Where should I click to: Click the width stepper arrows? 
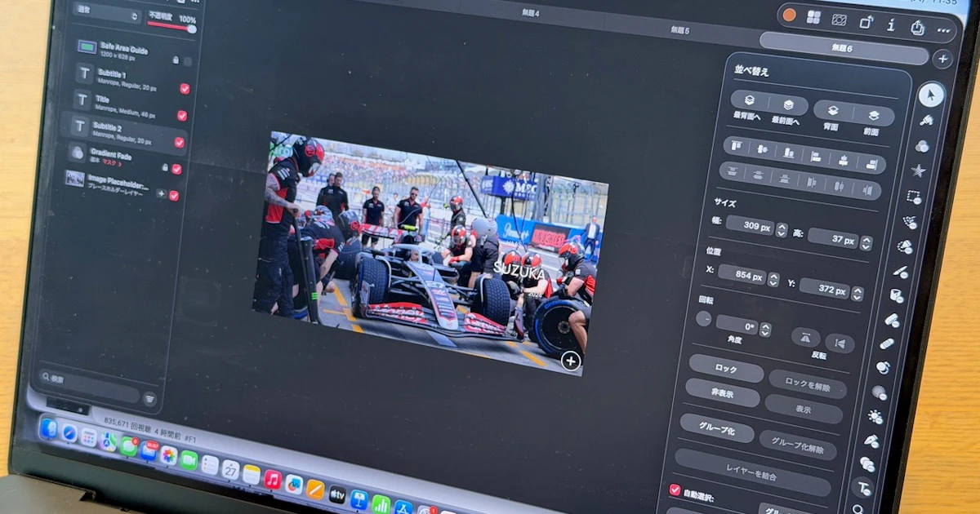point(782,230)
